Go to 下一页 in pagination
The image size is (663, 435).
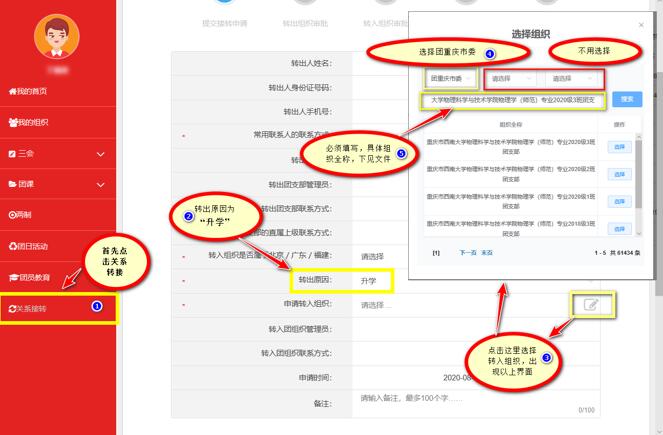467,253
